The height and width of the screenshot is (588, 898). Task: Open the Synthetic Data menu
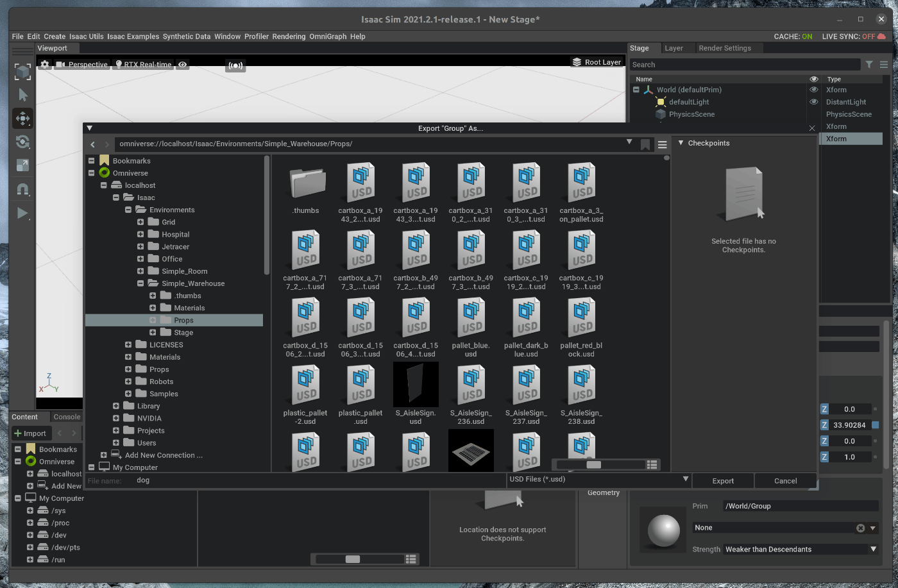click(x=187, y=37)
